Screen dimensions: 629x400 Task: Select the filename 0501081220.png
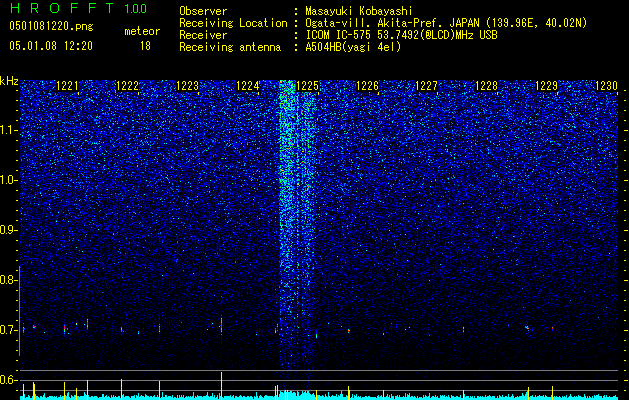pos(51,26)
